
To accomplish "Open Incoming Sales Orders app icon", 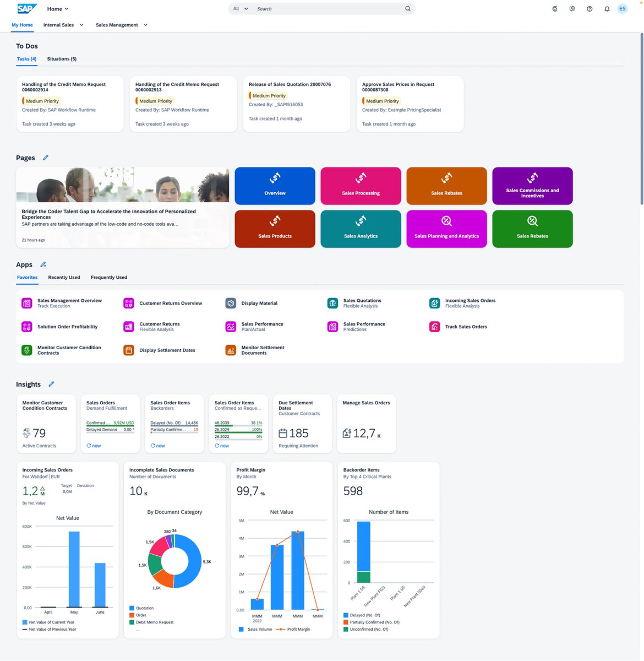I will 435,303.
